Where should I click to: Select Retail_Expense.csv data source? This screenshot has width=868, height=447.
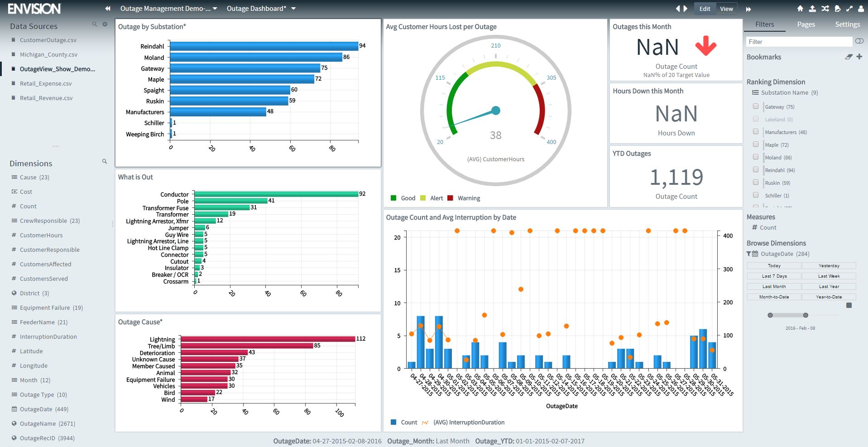pyautogui.click(x=46, y=83)
